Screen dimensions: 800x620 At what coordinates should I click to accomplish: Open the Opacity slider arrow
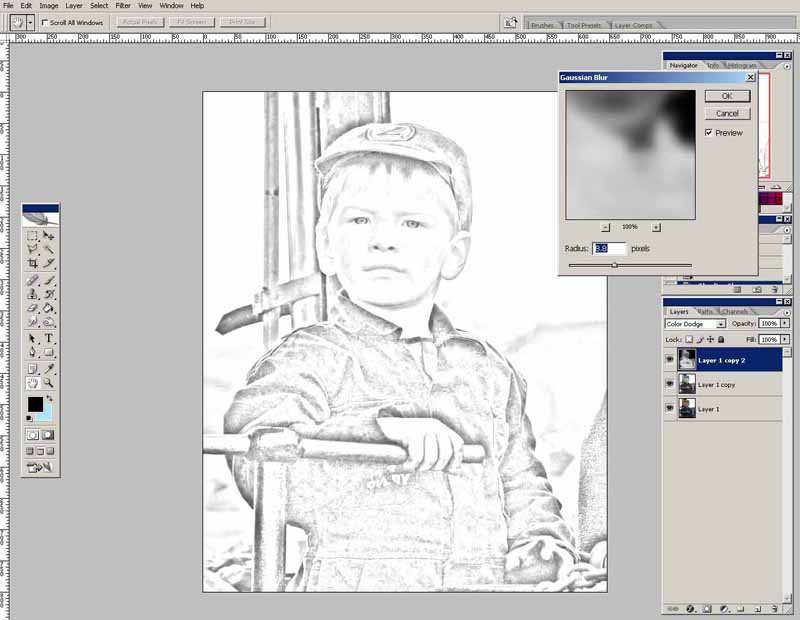pos(785,324)
